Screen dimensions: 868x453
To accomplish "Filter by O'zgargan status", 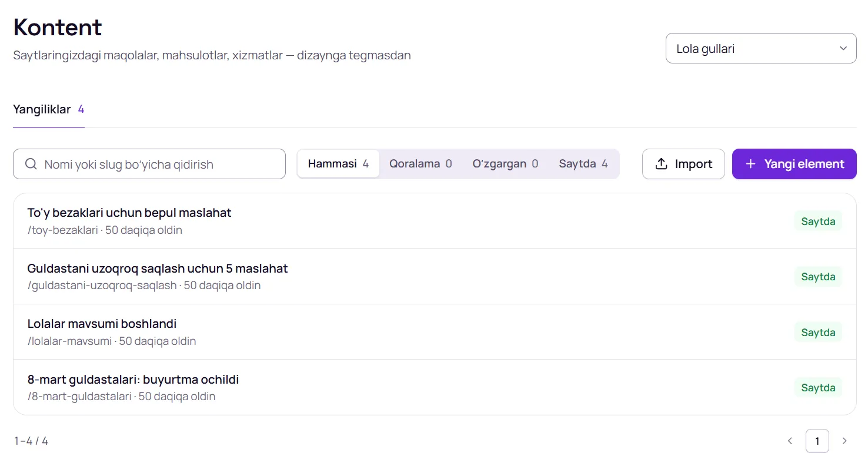I will (505, 164).
